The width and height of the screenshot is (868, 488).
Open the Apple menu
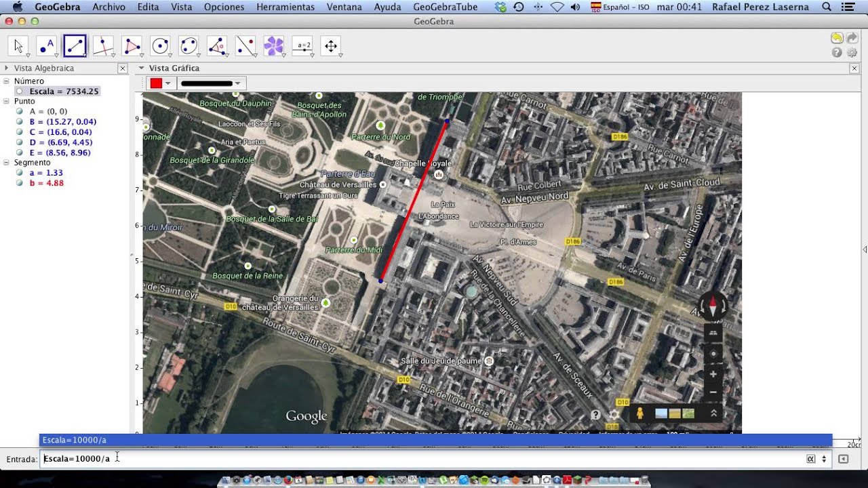click(17, 7)
